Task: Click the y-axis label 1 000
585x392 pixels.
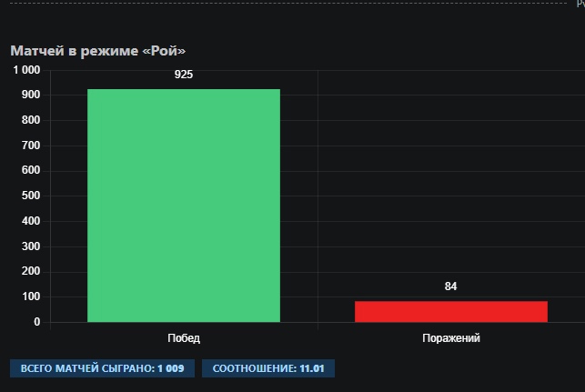Action: [26, 70]
